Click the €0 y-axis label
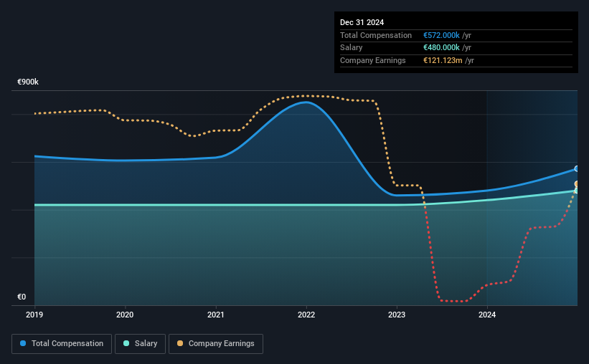589x364 pixels. tap(22, 297)
